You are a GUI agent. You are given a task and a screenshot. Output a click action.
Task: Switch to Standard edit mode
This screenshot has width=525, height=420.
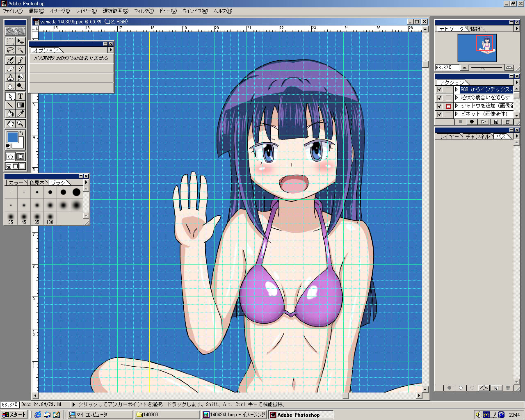pos(10,157)
